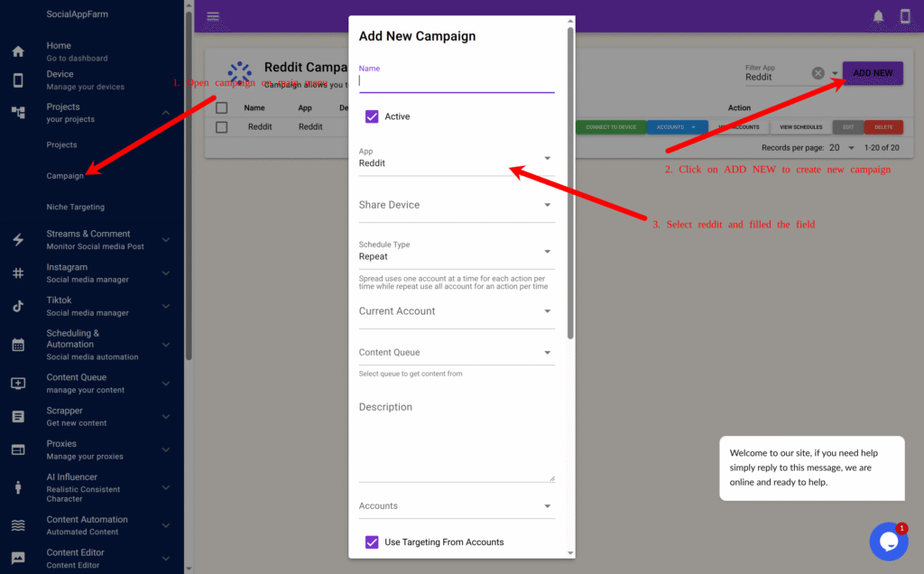Click the Instagram hashtag icon in sidebar

coord(18,273)
